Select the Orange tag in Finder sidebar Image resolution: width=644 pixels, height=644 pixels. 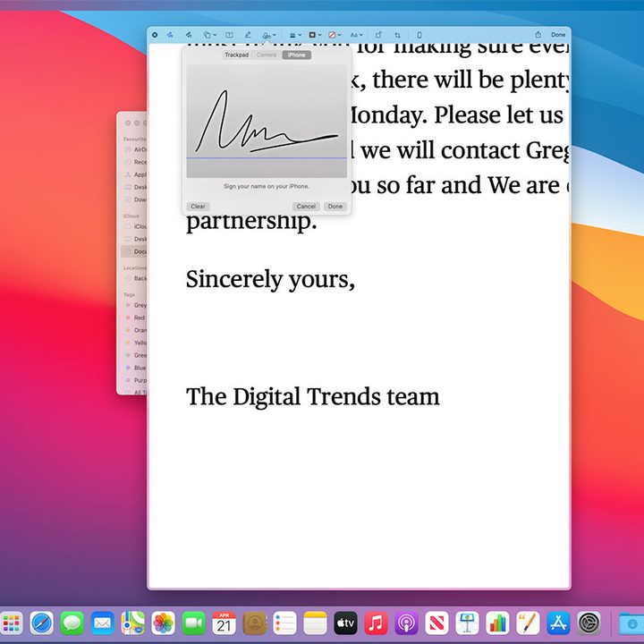pyautogui.click(x=136, y=330)
